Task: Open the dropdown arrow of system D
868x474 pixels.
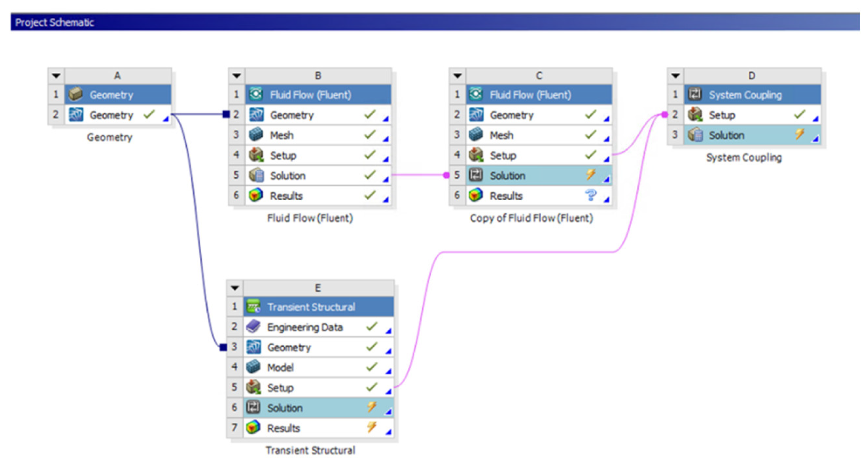Action: coord(675,75)
